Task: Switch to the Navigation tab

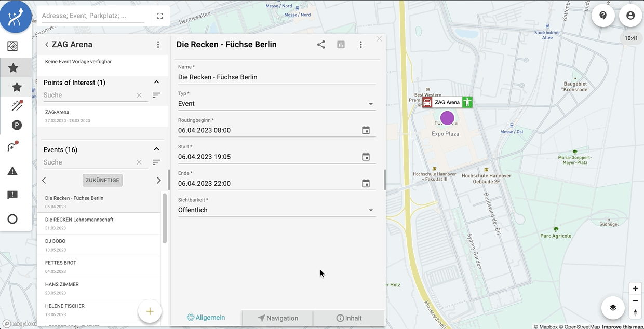Action: (x=278, y=318)
